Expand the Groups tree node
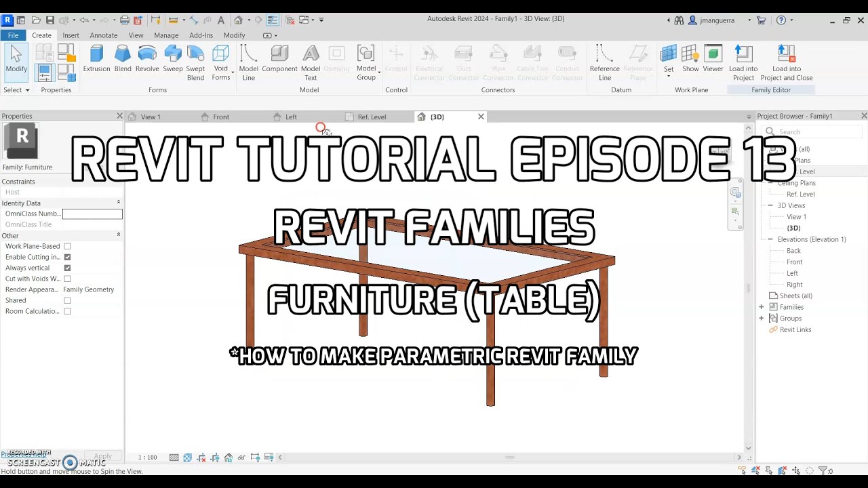This screenshot has height=488, width=868. pyautogui.click(x=762, y=318)
